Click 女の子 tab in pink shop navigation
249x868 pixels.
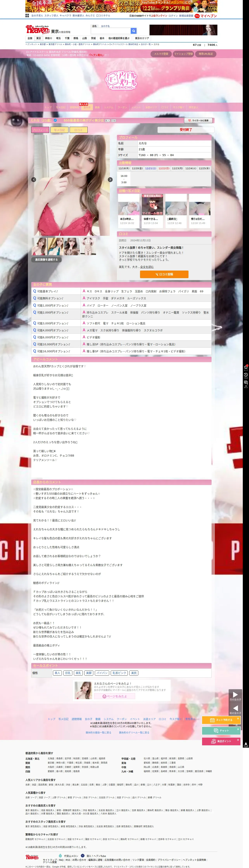pyautogui.click(x=87, y=108)
